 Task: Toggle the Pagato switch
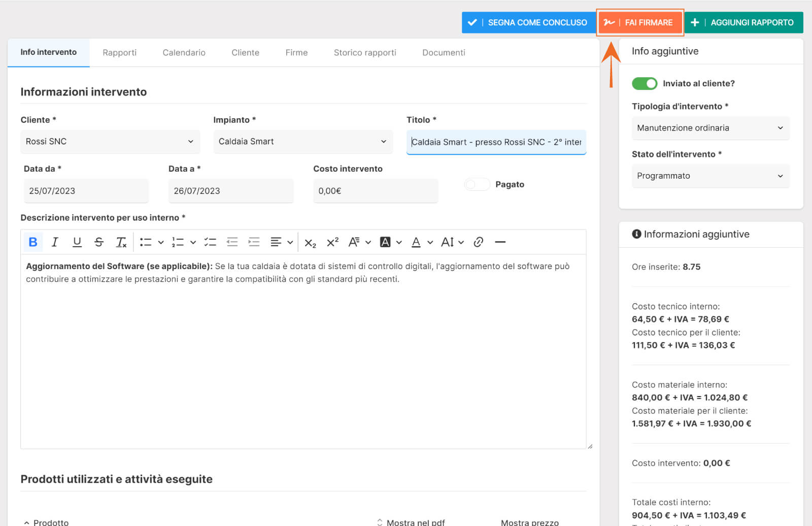pyautogui.click(x=477, y=184)
